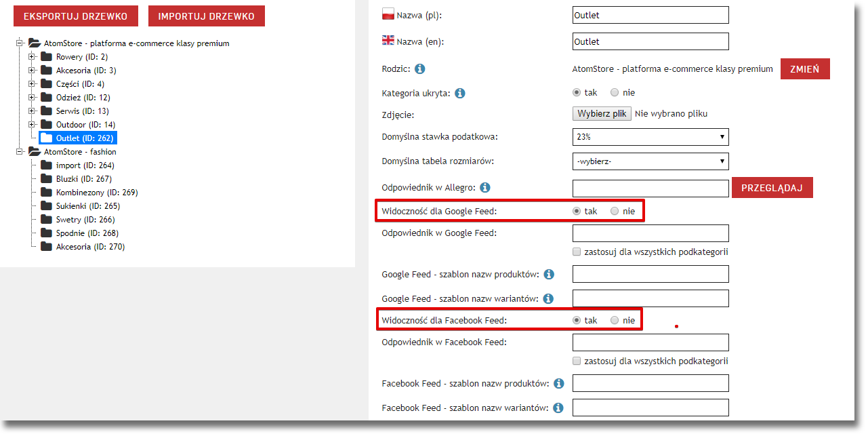This screenshot has height=434, width=868.
Task: Check 'zastosuj dla wszystkich podkategorii' under Google Feed
Action: [577, 252]
